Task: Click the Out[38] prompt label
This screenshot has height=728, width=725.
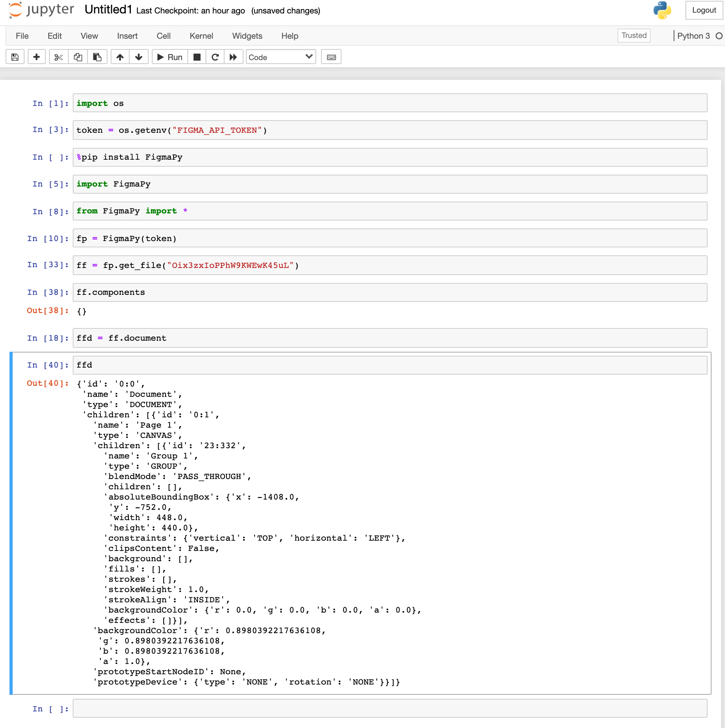Action: pos(48,311)
